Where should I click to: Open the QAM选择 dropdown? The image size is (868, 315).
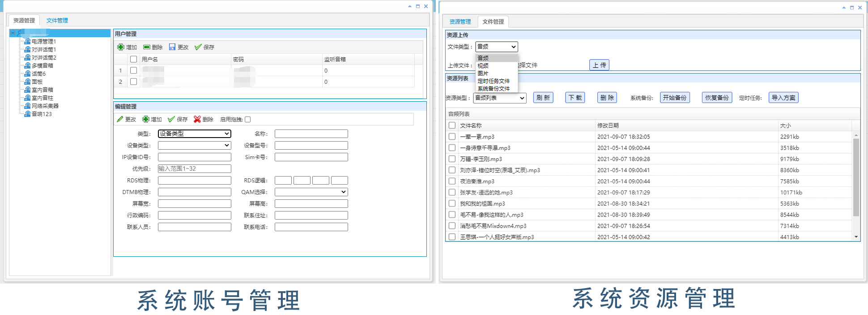point(311,192)
